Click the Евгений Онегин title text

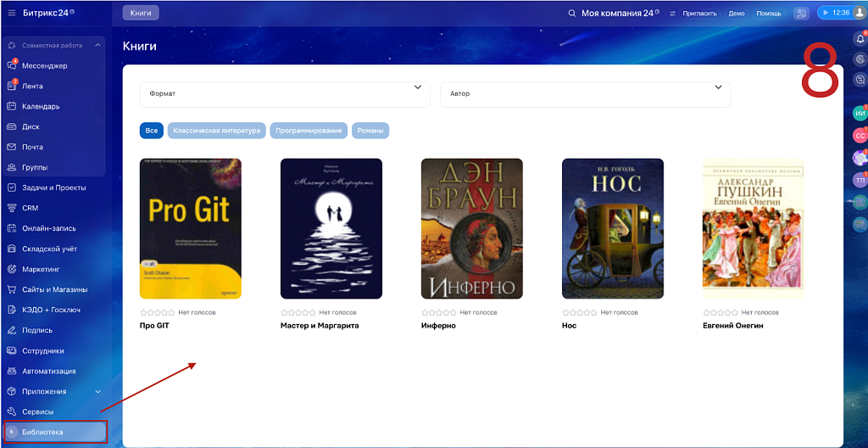[x=733, y=326]
